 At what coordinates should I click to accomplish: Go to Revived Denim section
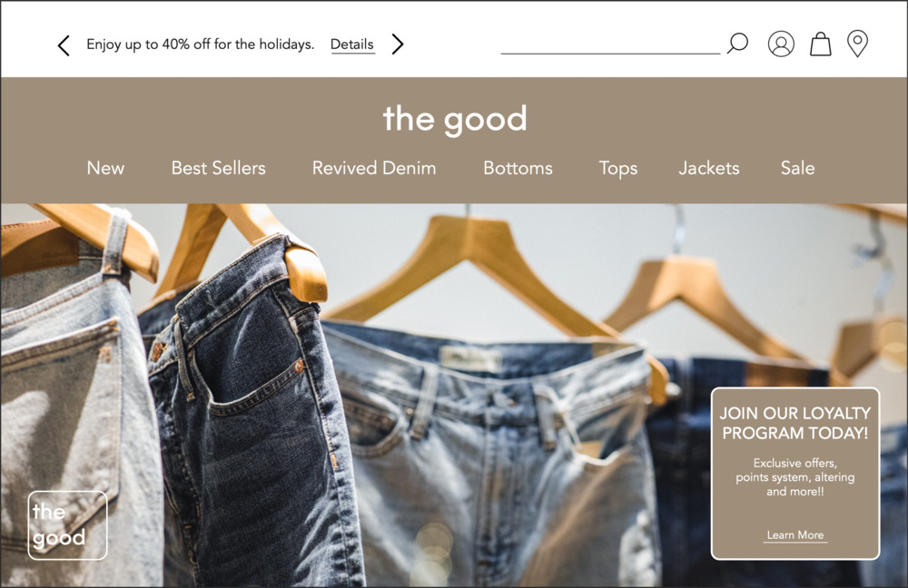coord(374,168)
